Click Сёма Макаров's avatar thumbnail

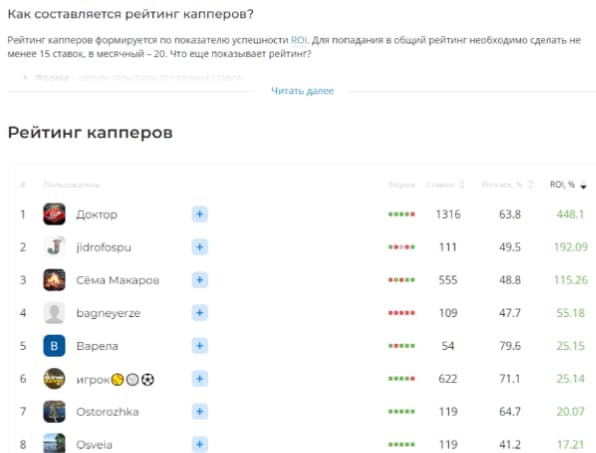point(54,280)
